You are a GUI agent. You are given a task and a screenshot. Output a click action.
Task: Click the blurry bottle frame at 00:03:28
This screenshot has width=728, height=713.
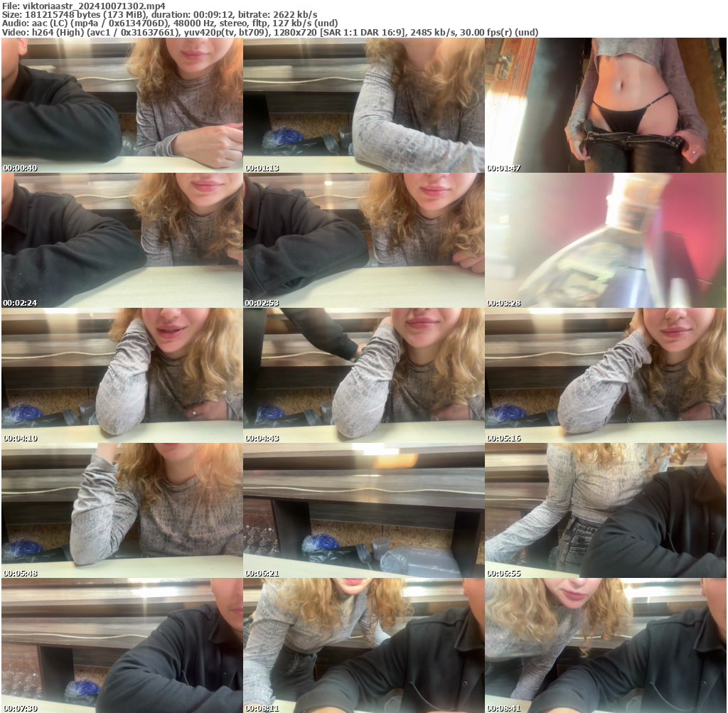pos(606,240)
